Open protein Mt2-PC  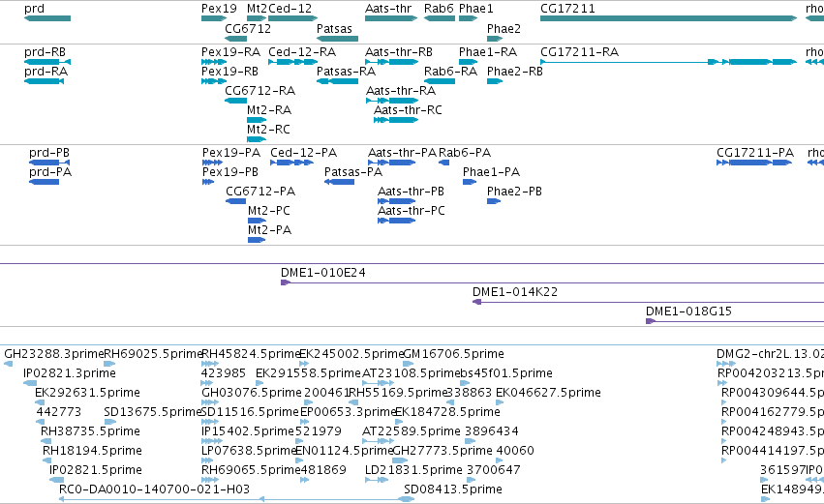click(269, 211)
